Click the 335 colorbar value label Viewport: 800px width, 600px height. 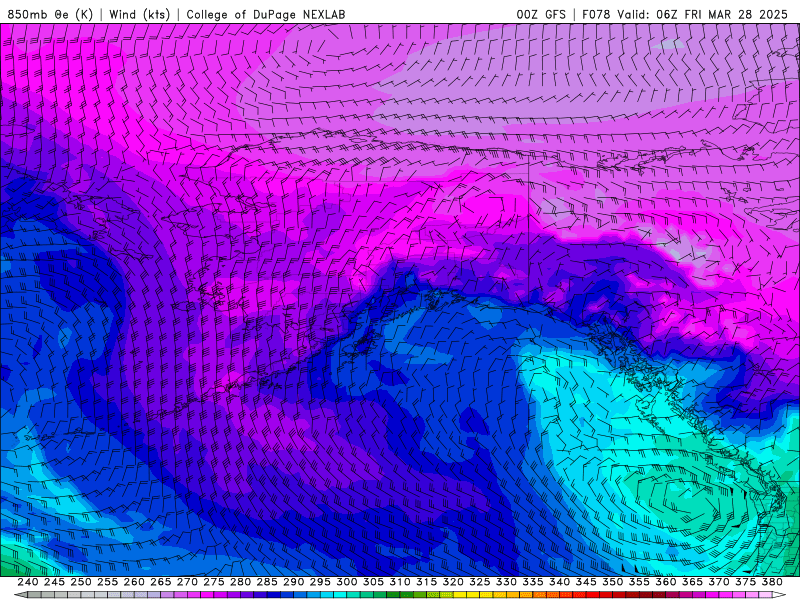(533, 582)
